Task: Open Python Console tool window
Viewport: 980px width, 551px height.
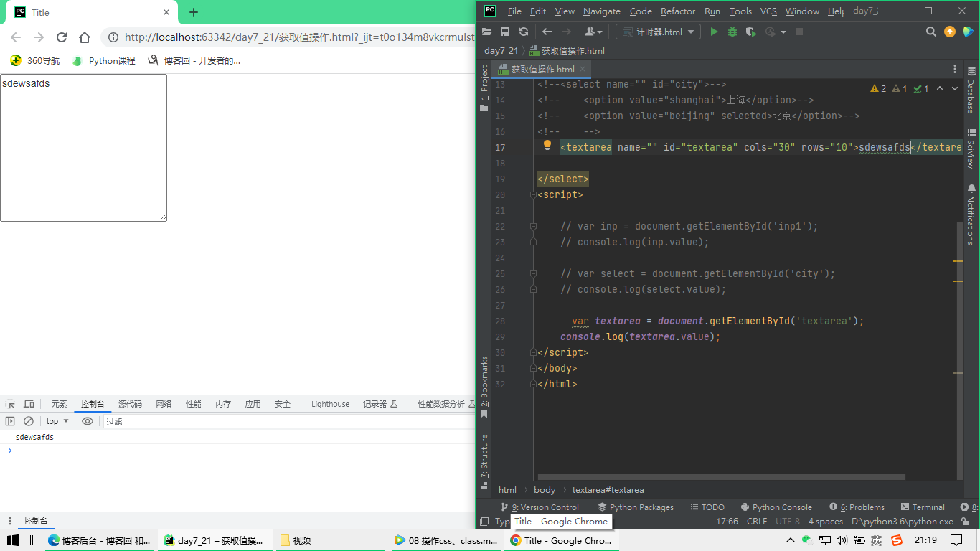Action: [776, 507]
